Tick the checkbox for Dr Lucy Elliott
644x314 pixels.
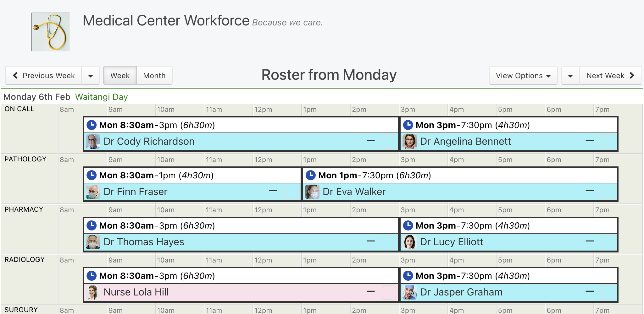[x=608, y=242]
